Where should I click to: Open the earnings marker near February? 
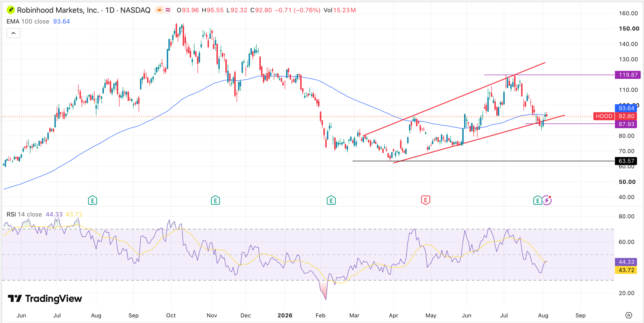point(331,200)
